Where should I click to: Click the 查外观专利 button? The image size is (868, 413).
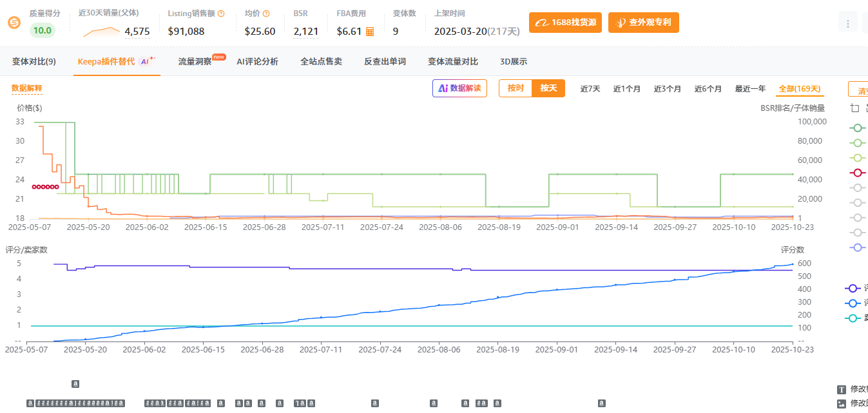pos(643,23)
